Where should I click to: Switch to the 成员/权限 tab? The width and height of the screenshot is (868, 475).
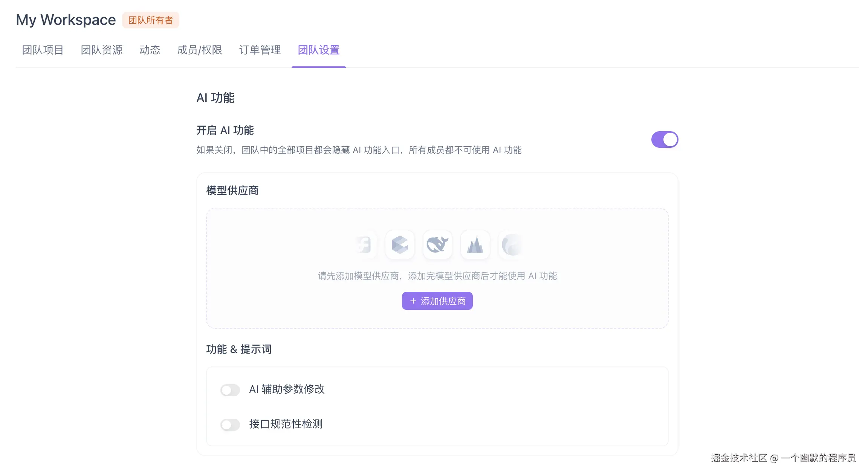[x=200, y=50]
